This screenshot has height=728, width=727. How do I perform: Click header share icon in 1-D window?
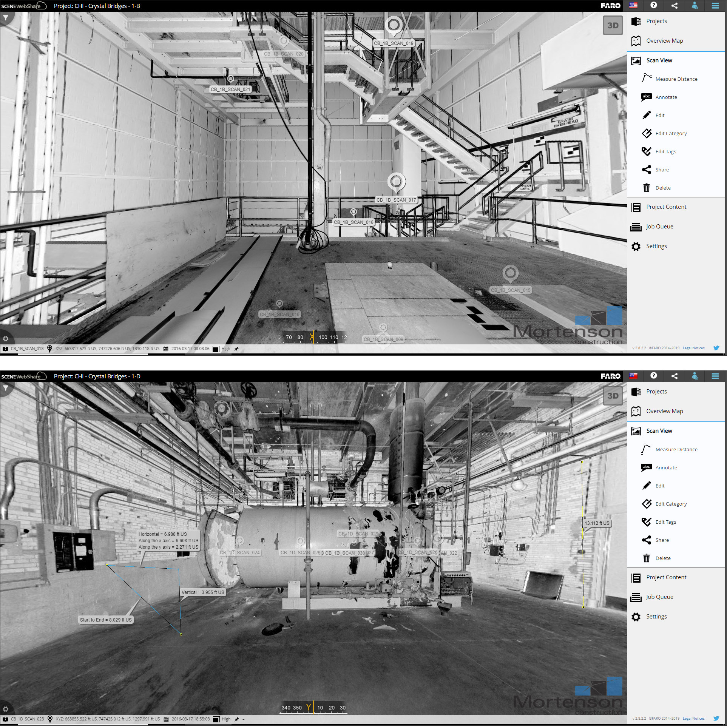click(x=674, y=376)
